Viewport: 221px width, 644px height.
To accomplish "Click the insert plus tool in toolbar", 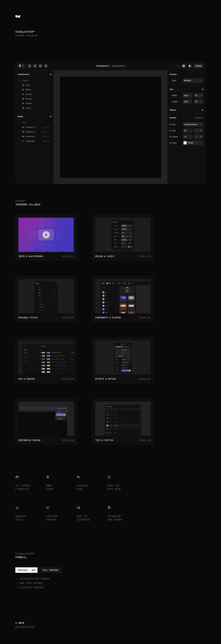I will tap(29, 66).
